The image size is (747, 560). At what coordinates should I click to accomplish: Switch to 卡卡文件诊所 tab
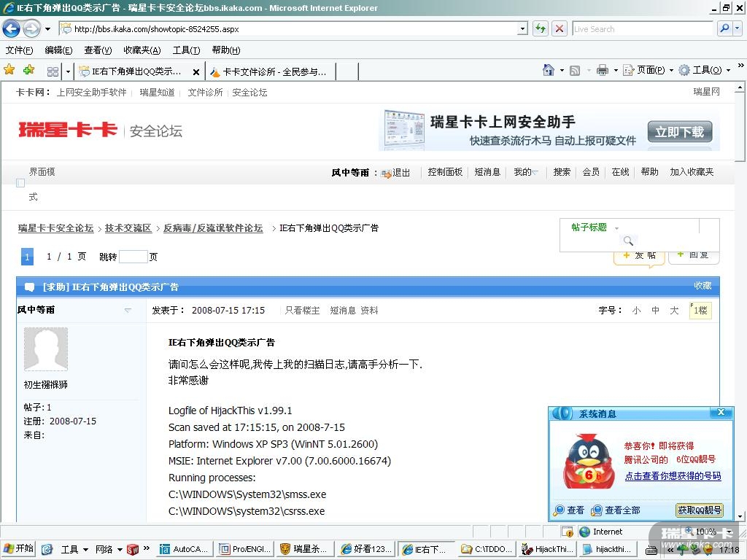[271, 72]
